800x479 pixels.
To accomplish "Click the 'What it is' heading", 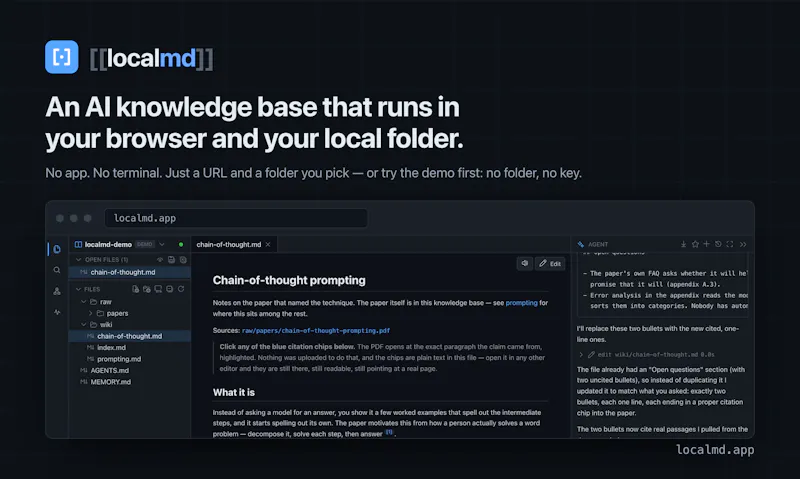I will 234,392.
